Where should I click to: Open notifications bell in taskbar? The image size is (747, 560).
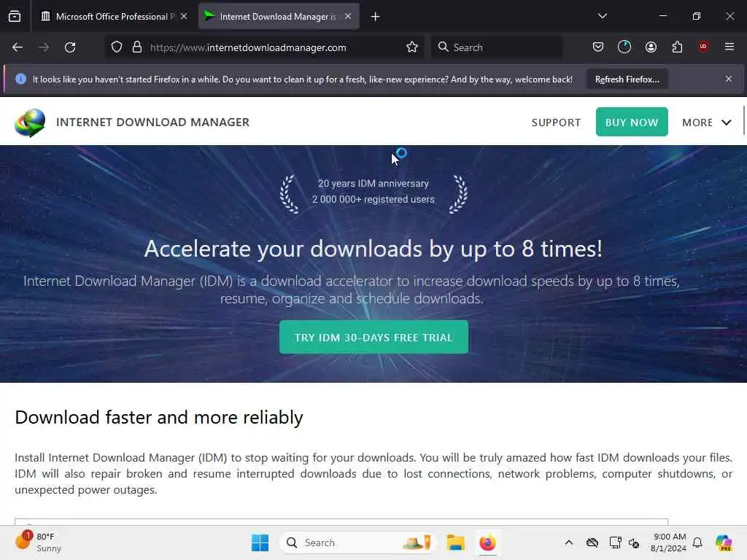pos(697,542)
